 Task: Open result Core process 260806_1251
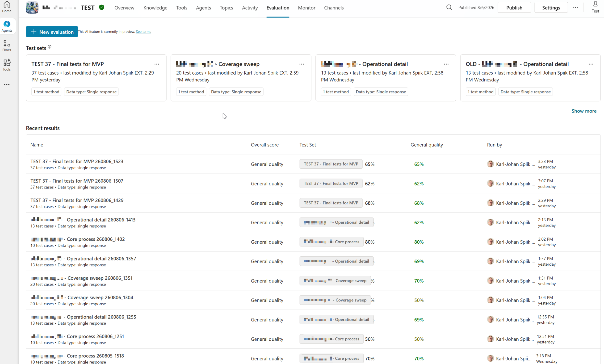click(77, 337)
